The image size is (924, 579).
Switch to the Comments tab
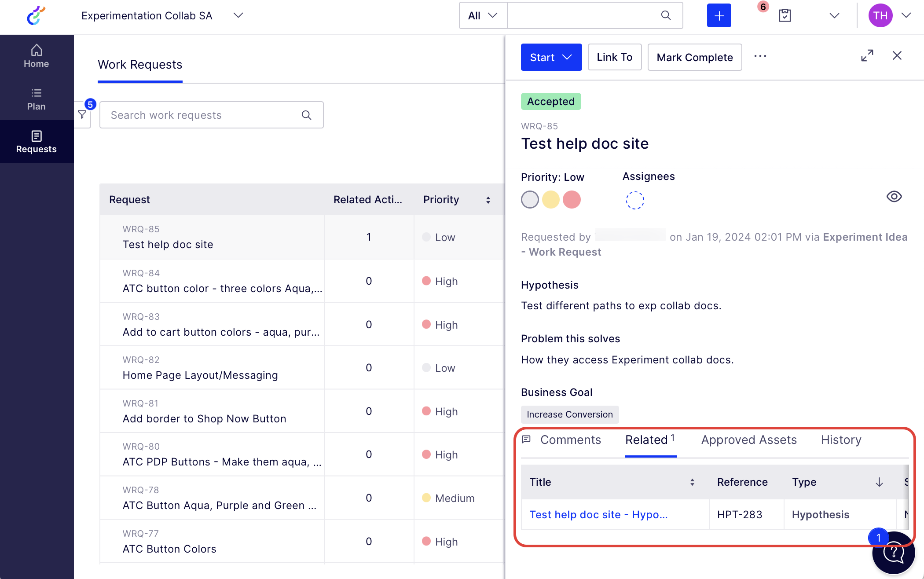coord(570,440)
